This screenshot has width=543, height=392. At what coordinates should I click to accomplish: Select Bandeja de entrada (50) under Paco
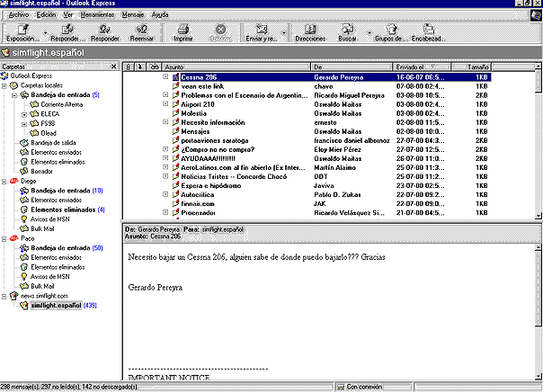[67, 248]
